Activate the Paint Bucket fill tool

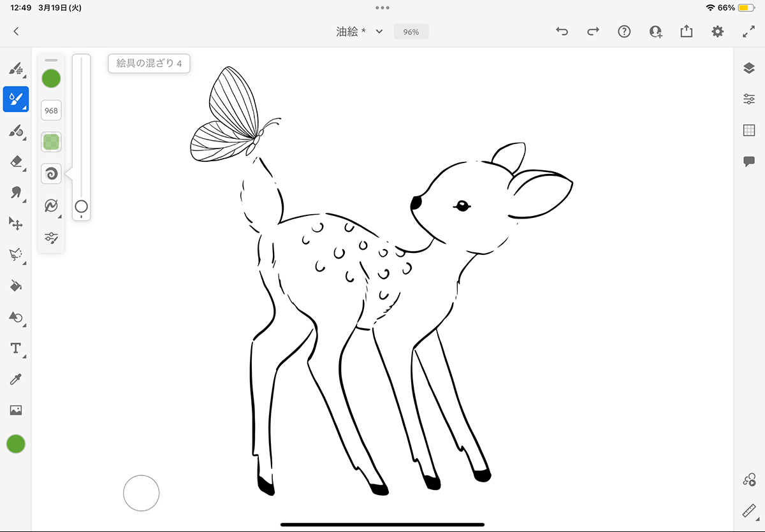[x=16, y=286]
